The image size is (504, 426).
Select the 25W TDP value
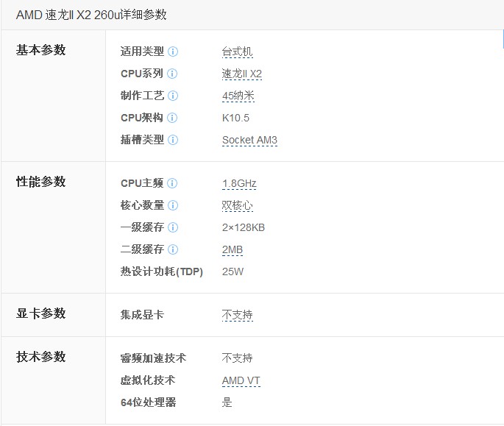(233, 271)
